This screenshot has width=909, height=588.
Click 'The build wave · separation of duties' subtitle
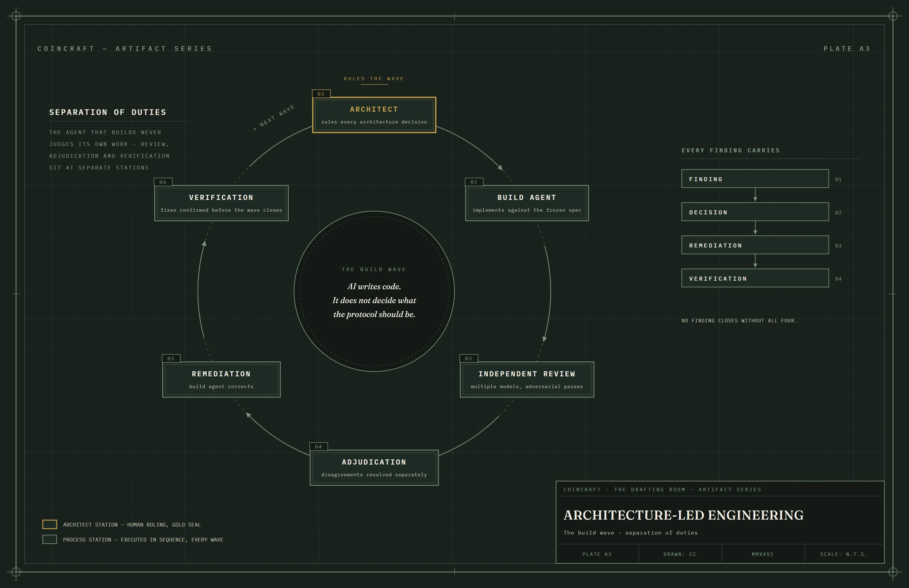(630, 533)
